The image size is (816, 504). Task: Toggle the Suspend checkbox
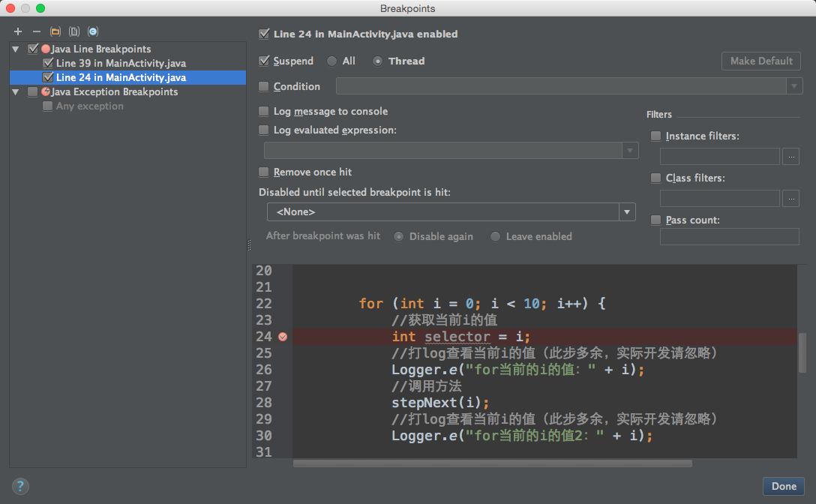[264, 61]
